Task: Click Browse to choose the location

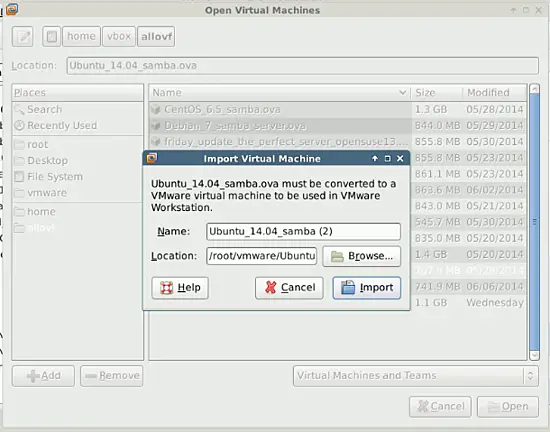Action: (361, 256)
